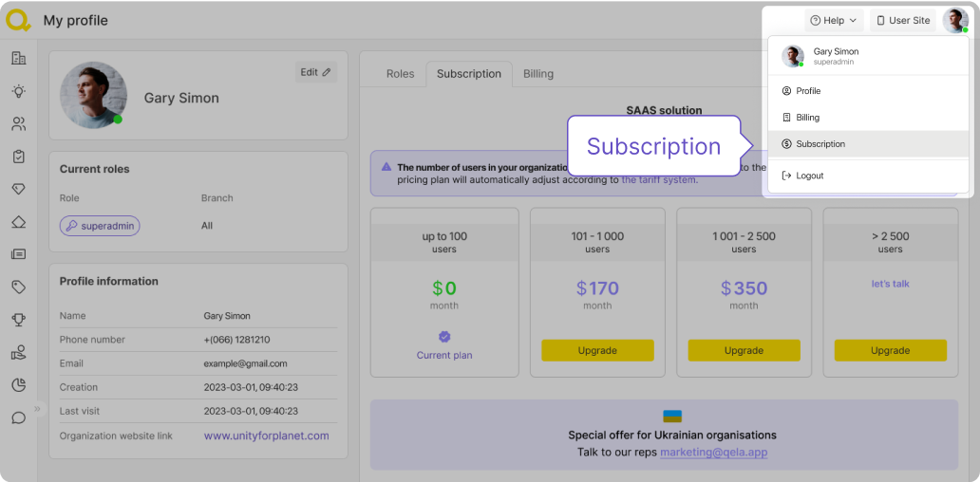The height and width of the screenshot is (482, 980).
Task: Select the trophy icon in sidebar
Action: tap(18, 320)
